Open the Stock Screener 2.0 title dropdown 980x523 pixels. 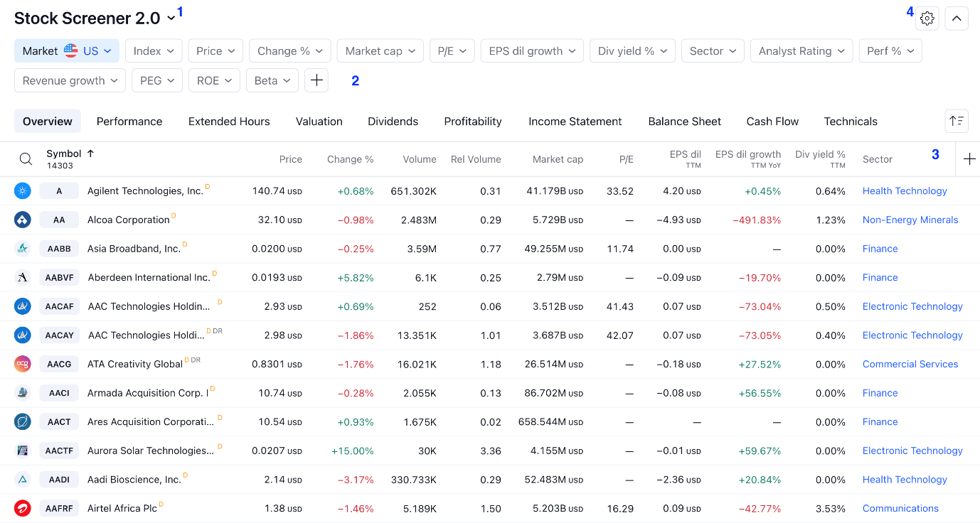pyautogui.click(x=95, y=18)
